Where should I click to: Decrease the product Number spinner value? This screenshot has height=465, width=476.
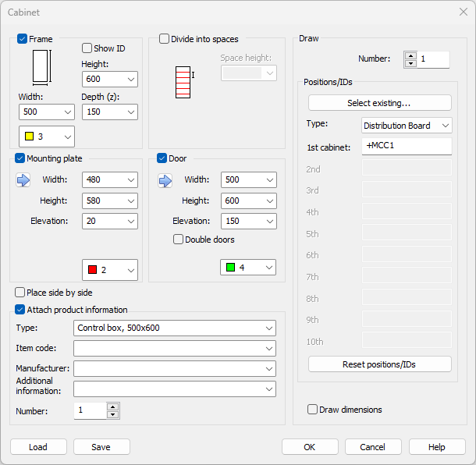point(113,414)
